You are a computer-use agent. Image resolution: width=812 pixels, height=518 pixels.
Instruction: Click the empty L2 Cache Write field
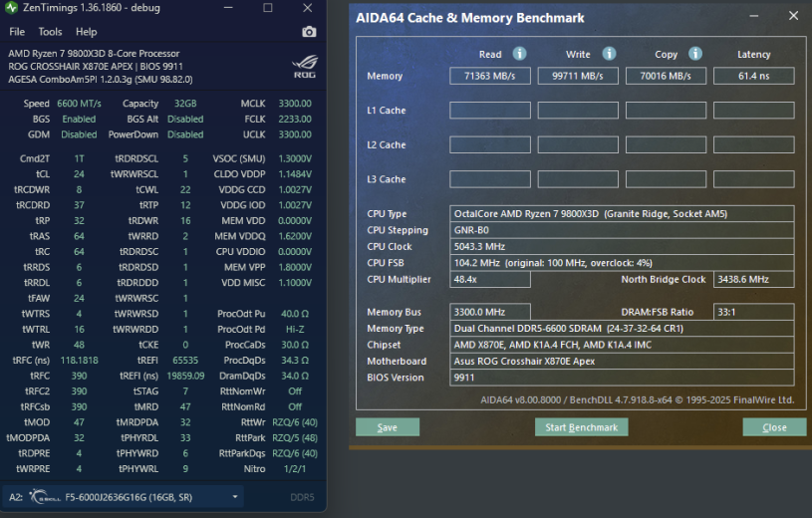(x=578, y=144)
